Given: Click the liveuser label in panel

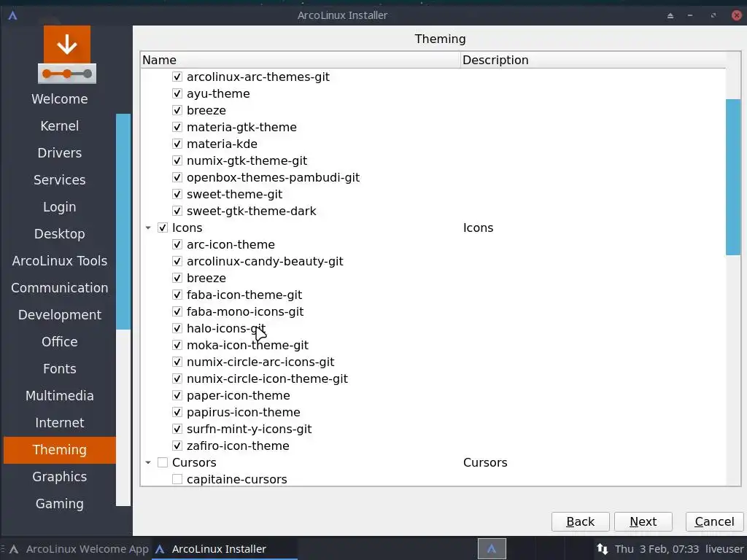Looking at the screenshot, I should pos(724,549).
